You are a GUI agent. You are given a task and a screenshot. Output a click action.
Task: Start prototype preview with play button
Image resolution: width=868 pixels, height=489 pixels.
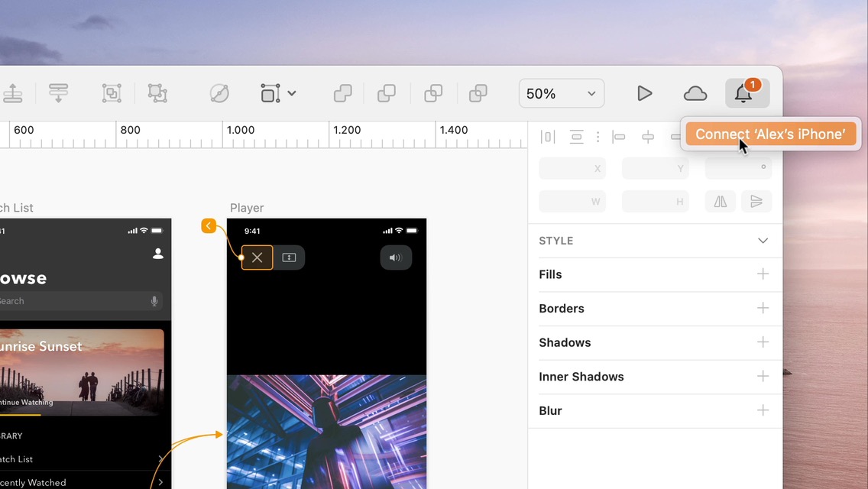click(x=644, y=93)
